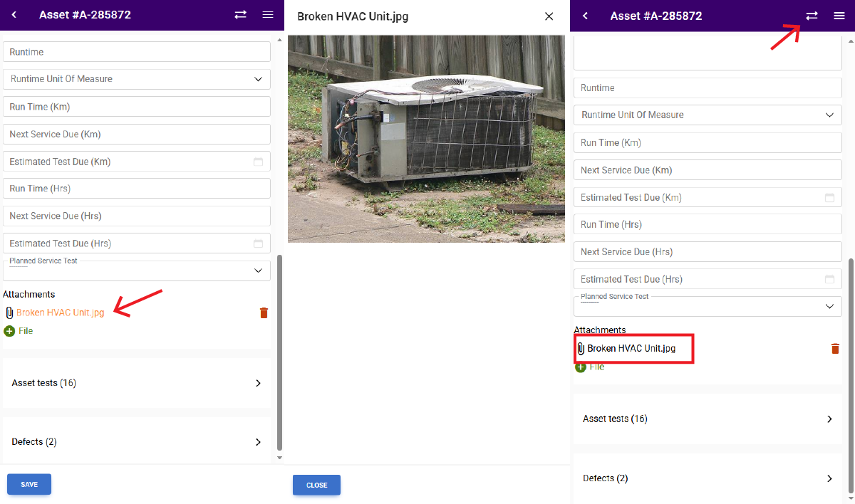Click Estimated Test Due (Hrs) field in left panel

(137, 243)
